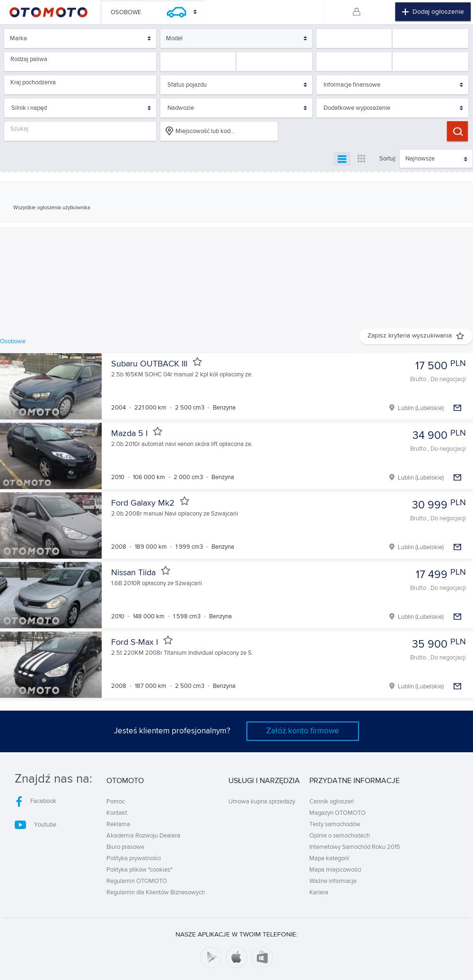The image size is (473, 980).
Task: Open Polityka prywatności footer link
Action: pyautogui.click(x=133, y=858)
